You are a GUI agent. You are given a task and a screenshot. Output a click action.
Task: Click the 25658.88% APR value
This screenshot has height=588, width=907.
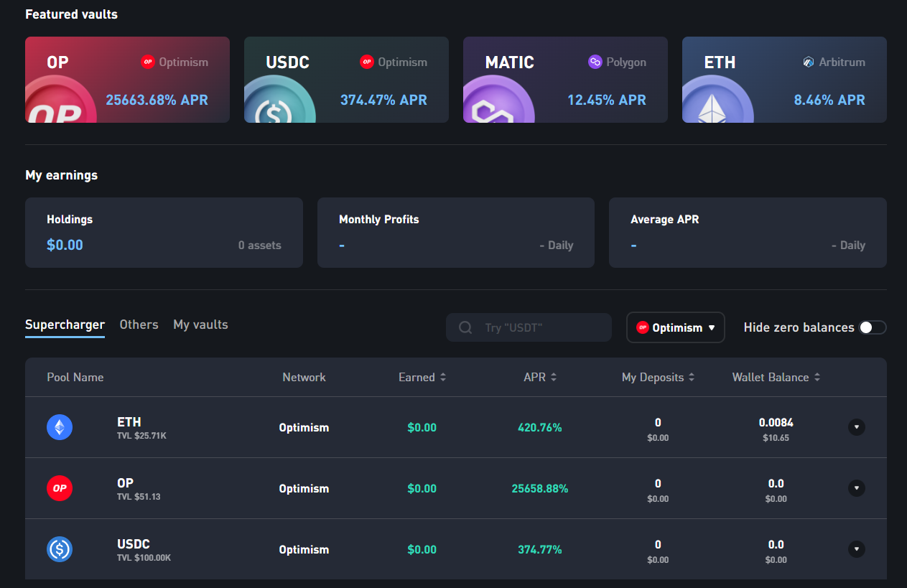540,488
